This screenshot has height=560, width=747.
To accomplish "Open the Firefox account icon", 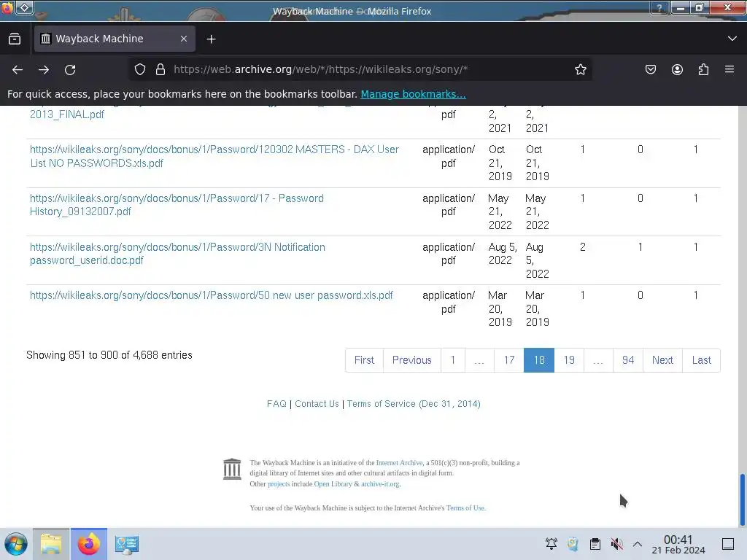I will tap(677, 69).
